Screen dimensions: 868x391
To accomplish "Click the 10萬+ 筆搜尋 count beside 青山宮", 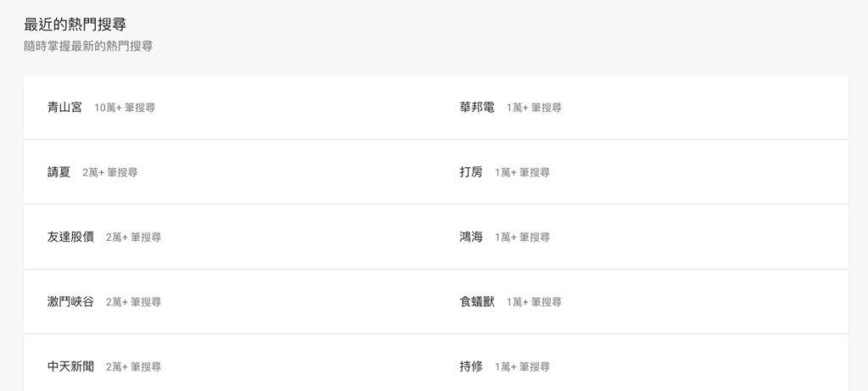I will point(125,108).
